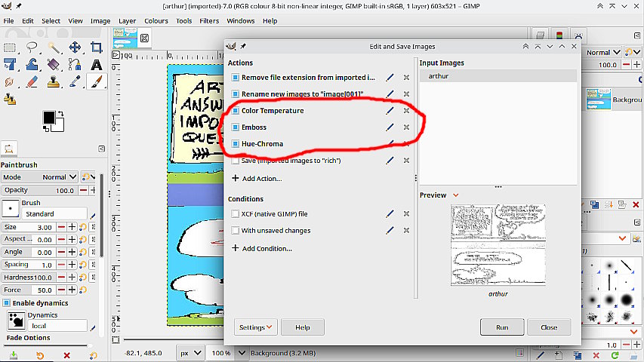This screenshot has width=644, height=362.
Task: Enable the Save imported images to rich action
Action: coord(235,161)
